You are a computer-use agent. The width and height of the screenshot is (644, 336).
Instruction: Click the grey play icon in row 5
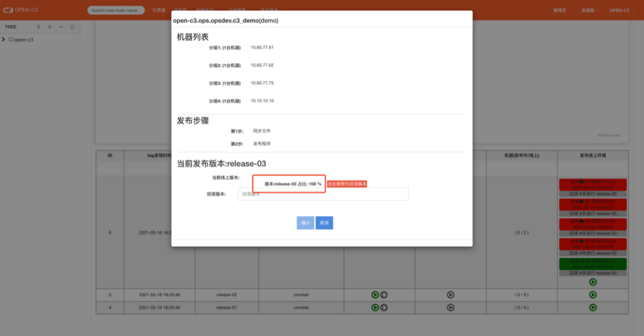pyautogui.click(x=450, y=295)
